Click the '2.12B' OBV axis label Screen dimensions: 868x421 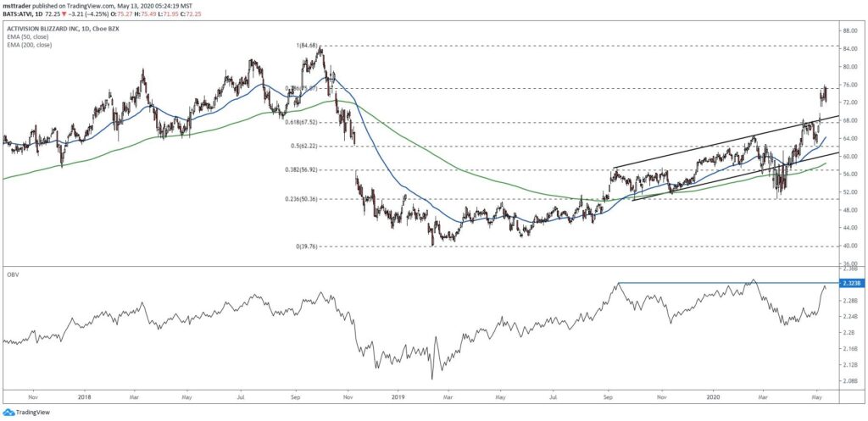849,365
